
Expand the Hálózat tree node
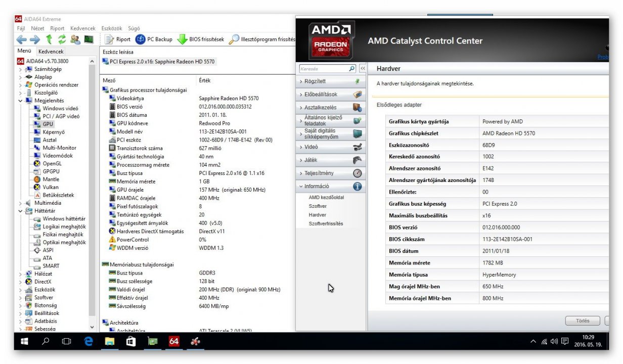21,274
